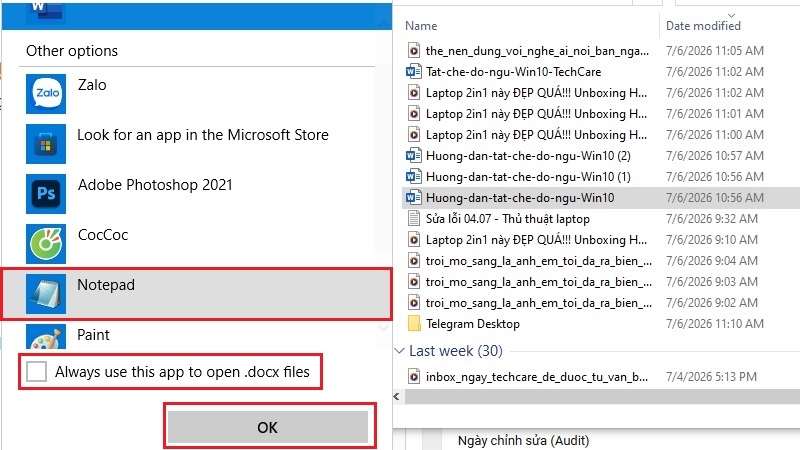Click Word icon of Huong-dan-tat-che-do-ngu-Win10 (1)
Image resolution: width=800 pixels, height=450 pixels.
pyautogui.click(x=413, y=177)
